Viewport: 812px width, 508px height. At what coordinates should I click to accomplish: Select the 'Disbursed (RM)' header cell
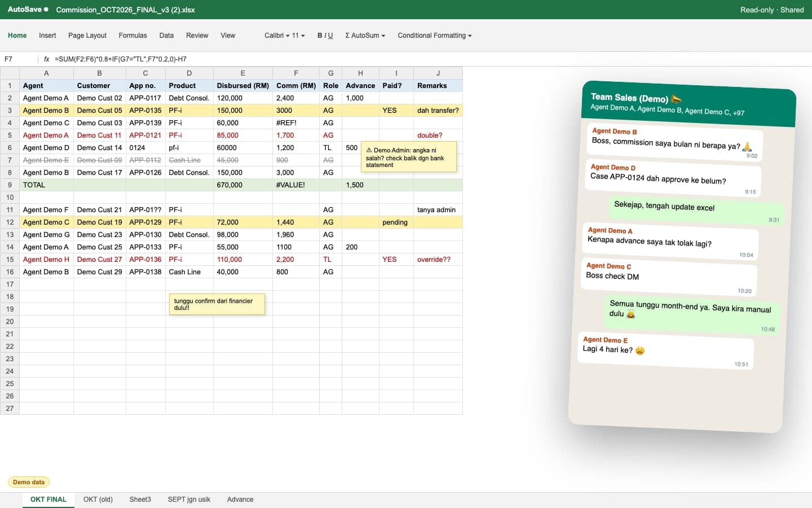point(243,86)
